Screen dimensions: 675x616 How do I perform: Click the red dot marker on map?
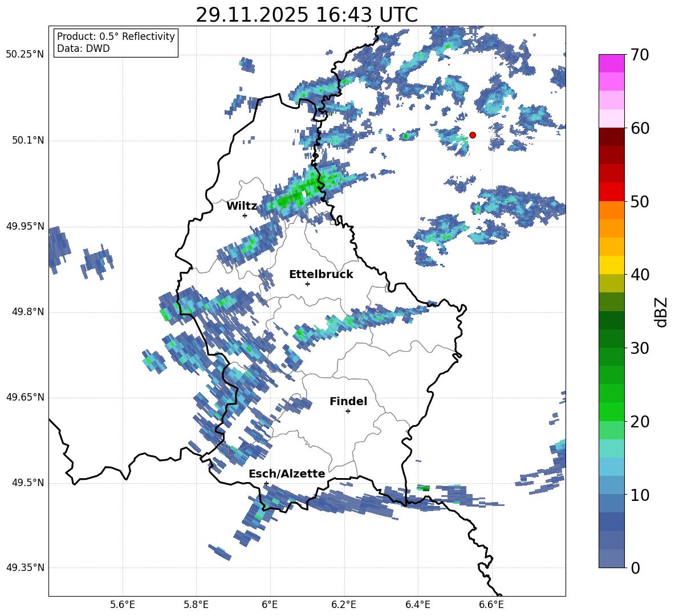pyautogui.click(x=472, y=135)
